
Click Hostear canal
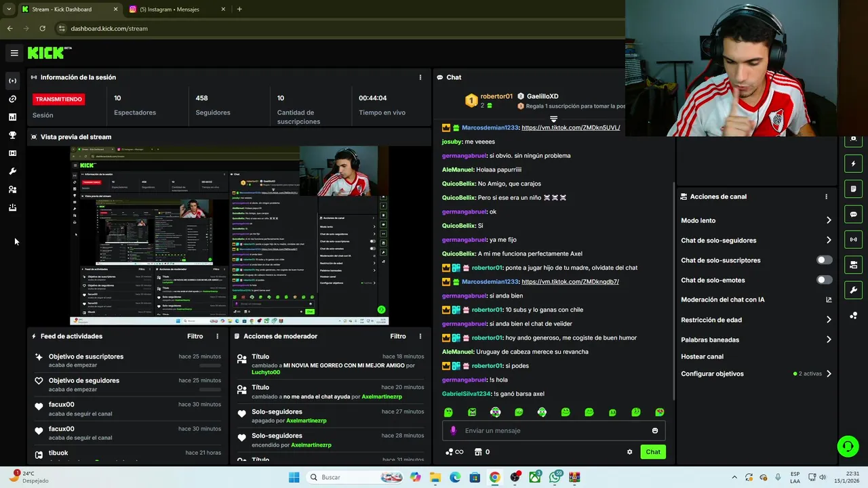(702, 357)
